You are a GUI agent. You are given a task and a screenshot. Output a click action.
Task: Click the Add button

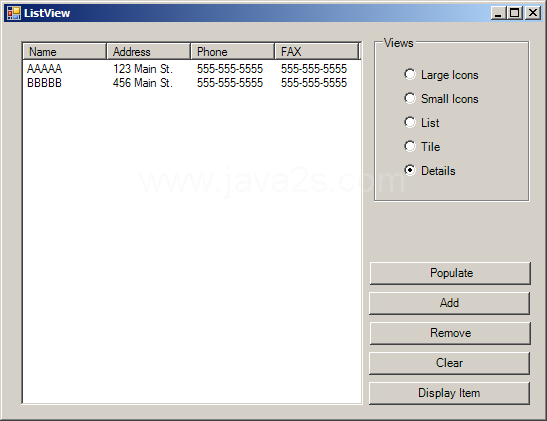[x=449, y=303]
